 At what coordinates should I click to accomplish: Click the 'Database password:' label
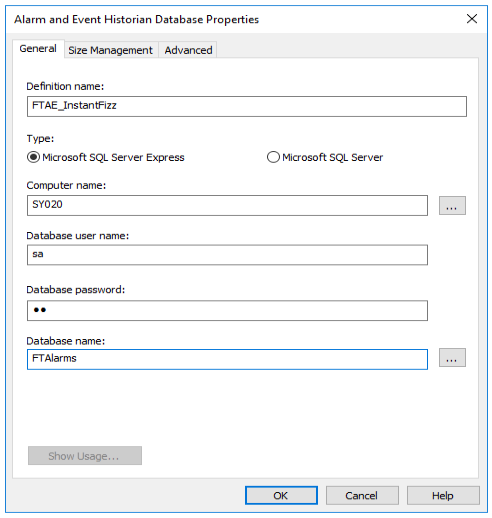75,290
